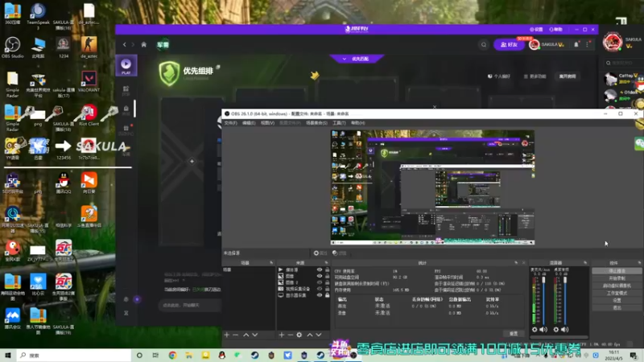Open the source Filters button above the docks
This screenshot has height=362, width=644.
[339, 253]
